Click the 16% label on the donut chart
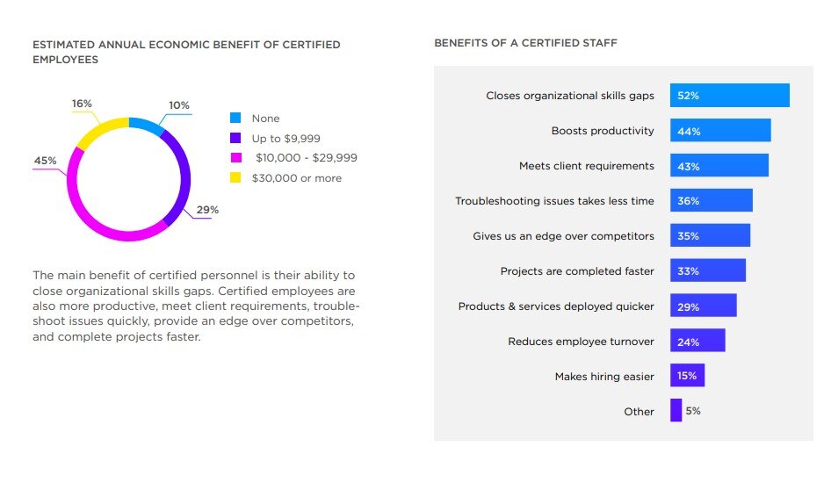Screen dimensions: 831x504 pos(82,104)
